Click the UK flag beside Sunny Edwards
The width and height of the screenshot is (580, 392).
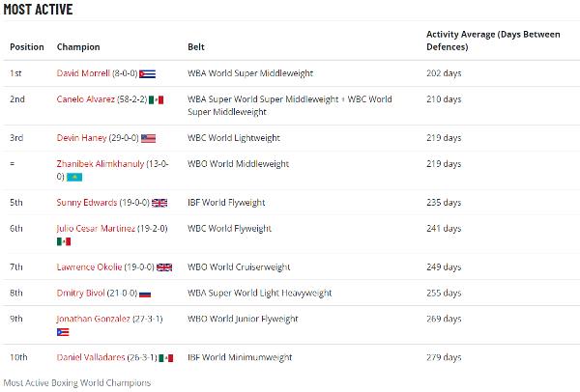[x=160, y=203]
